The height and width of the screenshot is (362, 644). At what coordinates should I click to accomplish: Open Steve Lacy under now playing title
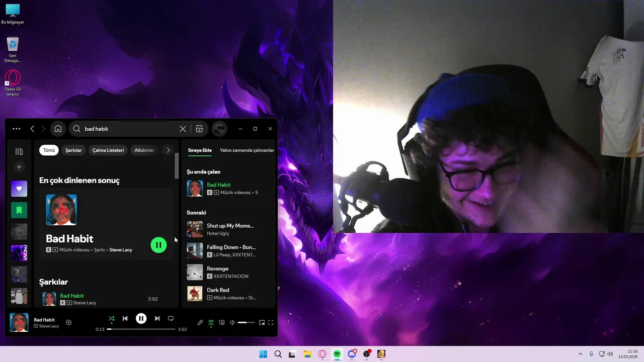click(49, 326)
